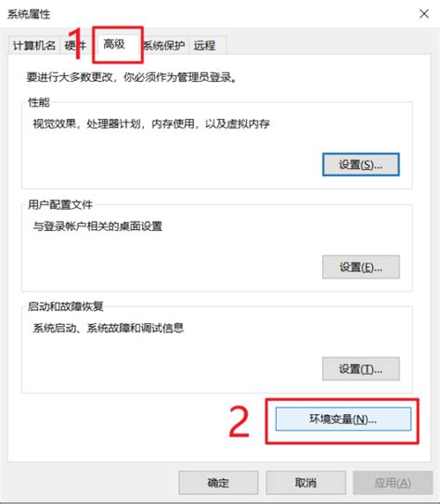Click the administrator login notice text

click(x=132, y=77)
